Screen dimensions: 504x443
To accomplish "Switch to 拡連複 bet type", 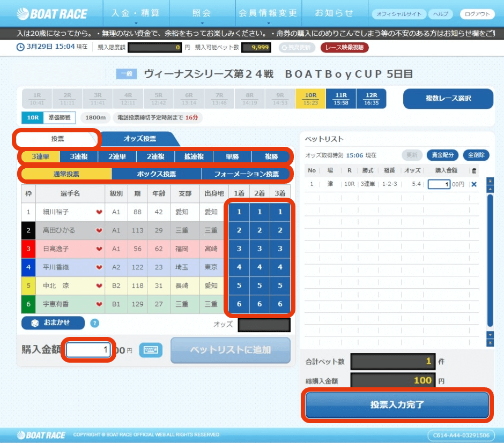I will (x=194, y=156).
